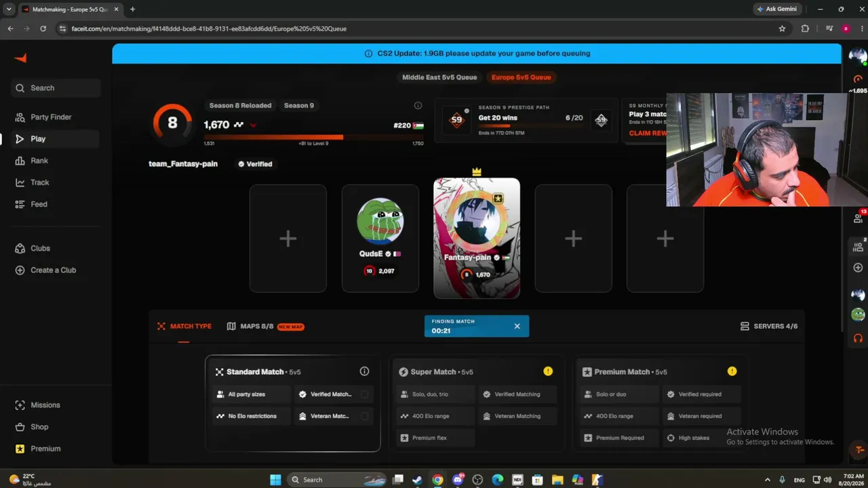Click the Premium Match yellow warning icon
The width and height of the screenshot is (868, 488).
[x=732, y=371]
